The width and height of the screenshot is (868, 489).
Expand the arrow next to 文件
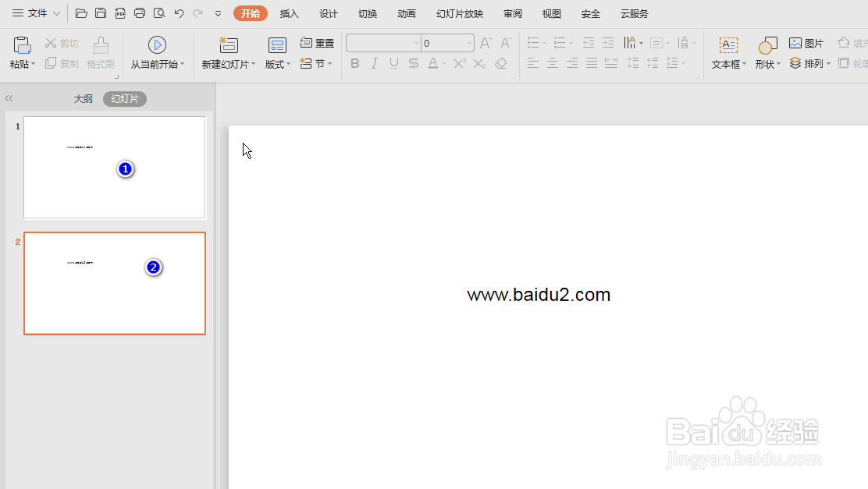tap(56, 13)
